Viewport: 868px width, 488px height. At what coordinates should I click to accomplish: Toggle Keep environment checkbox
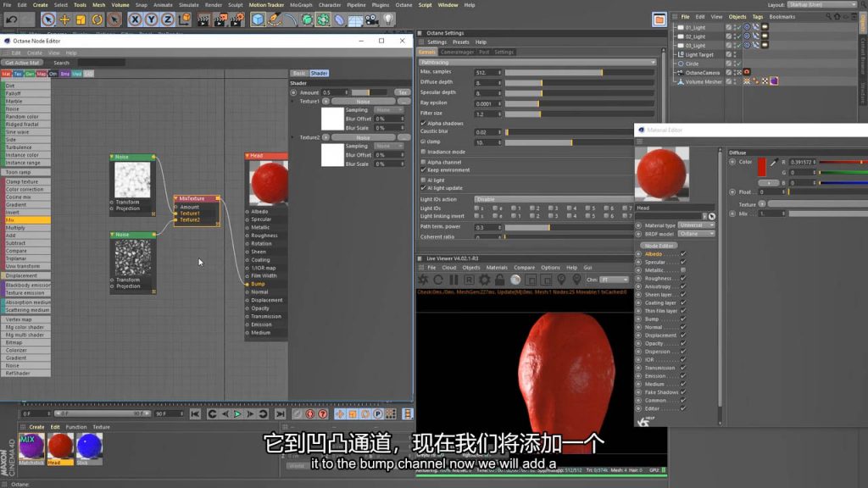[424, 169]
